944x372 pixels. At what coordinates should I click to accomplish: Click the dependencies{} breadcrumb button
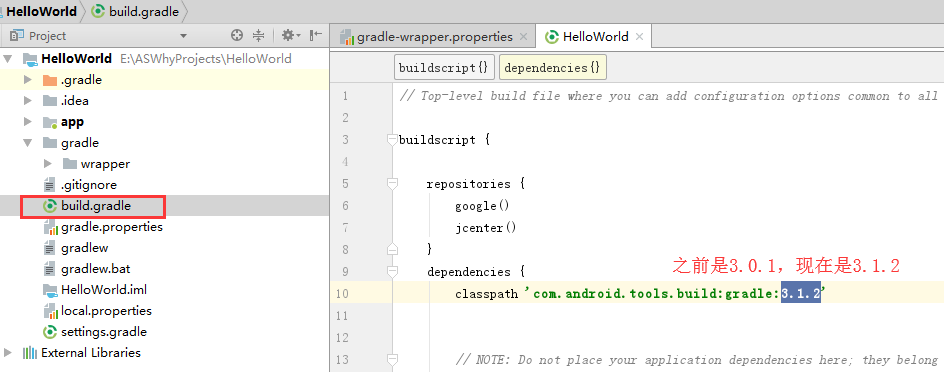pos(552,67)
